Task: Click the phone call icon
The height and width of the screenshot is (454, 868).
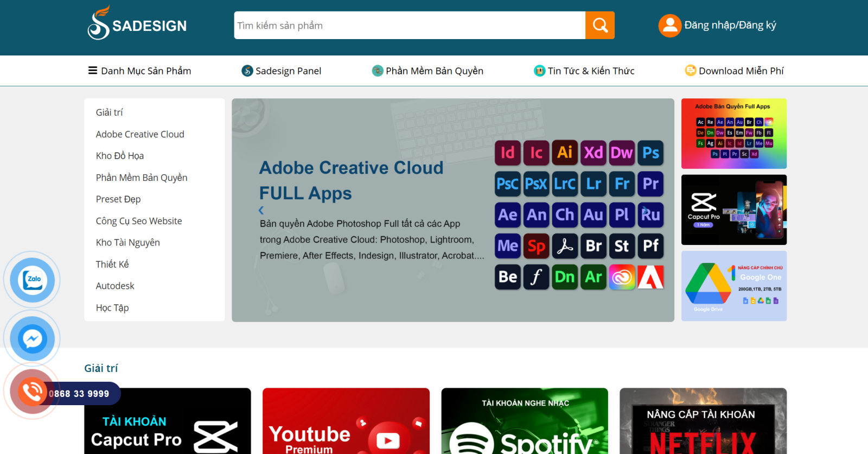Action: click(32, 391)
